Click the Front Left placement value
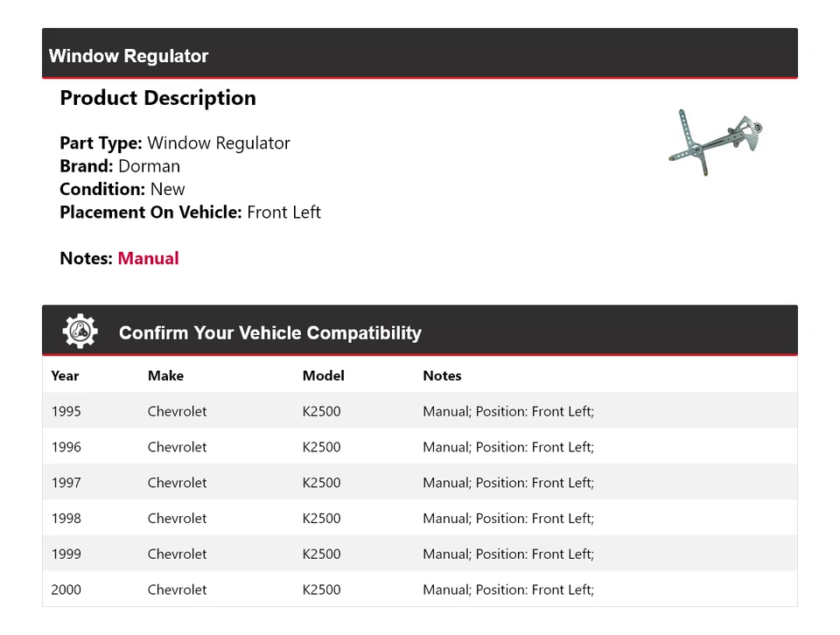This screenshot has height=635, width=840. tap(283, 213)
